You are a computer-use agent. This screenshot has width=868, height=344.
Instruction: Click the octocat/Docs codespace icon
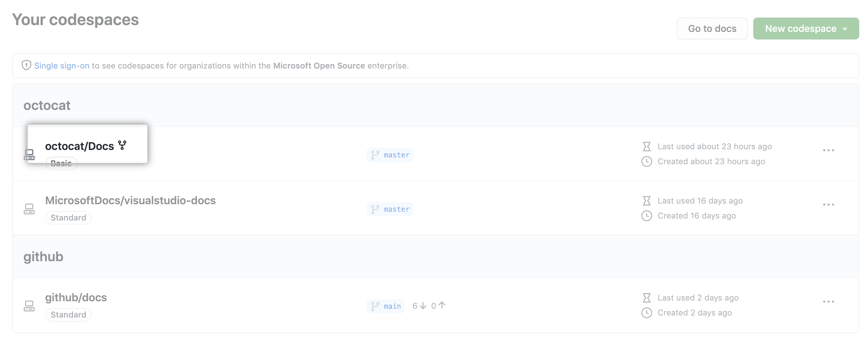pyautogui.click(x=30, y=155)
